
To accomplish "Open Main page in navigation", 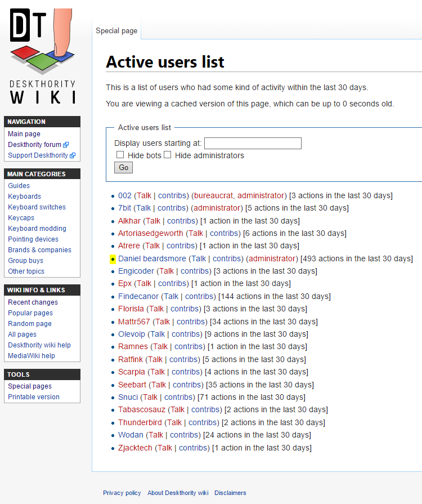I will coord(24,134).
